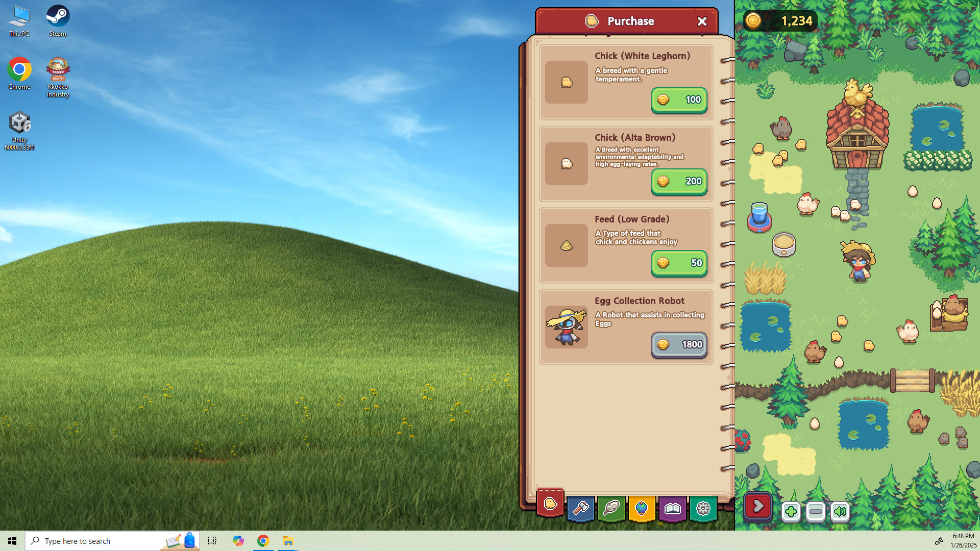Open Steam desktop shortcut
This screenshot has width=980, height=551.
tap(58, 21)
